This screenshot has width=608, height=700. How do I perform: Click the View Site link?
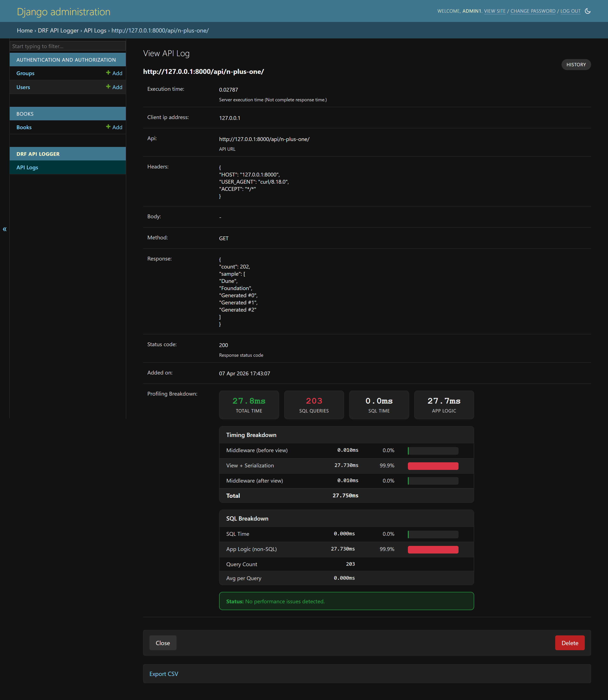click(495, 11)
